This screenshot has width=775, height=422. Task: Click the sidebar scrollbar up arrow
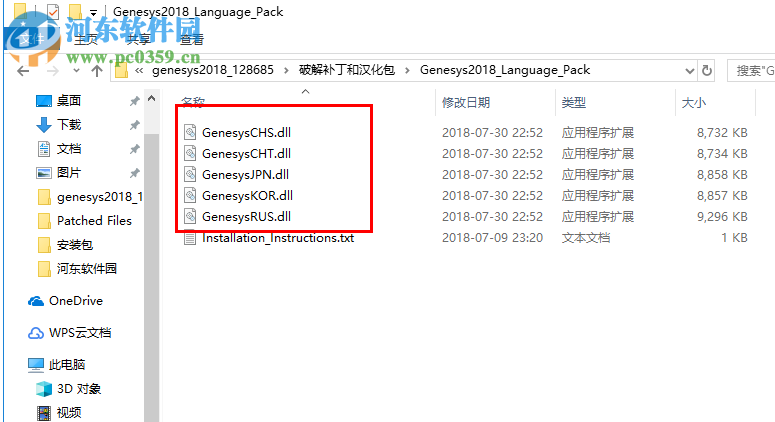point(152,98)
